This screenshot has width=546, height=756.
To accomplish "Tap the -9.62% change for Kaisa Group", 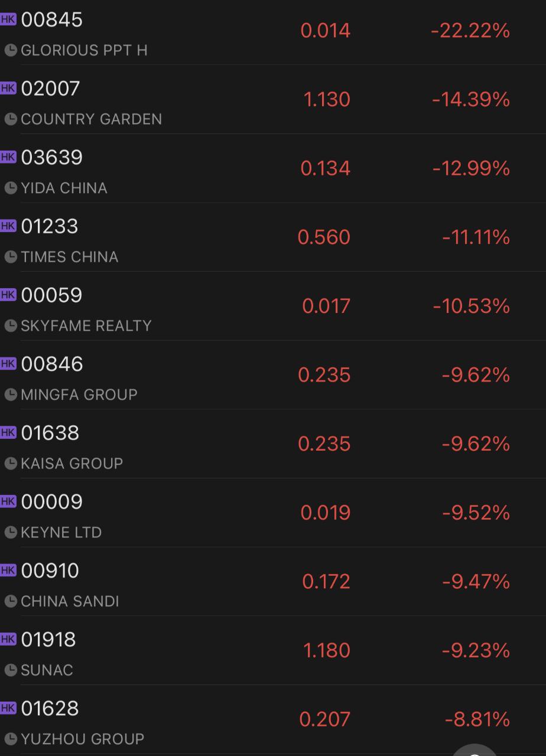I will (x=476, y=444).
